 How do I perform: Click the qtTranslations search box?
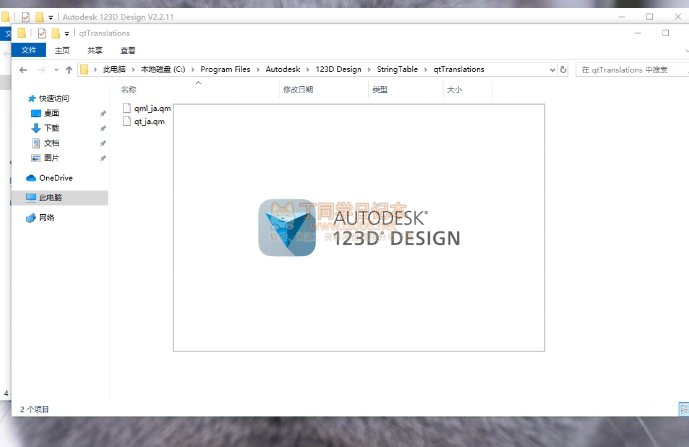632,70
